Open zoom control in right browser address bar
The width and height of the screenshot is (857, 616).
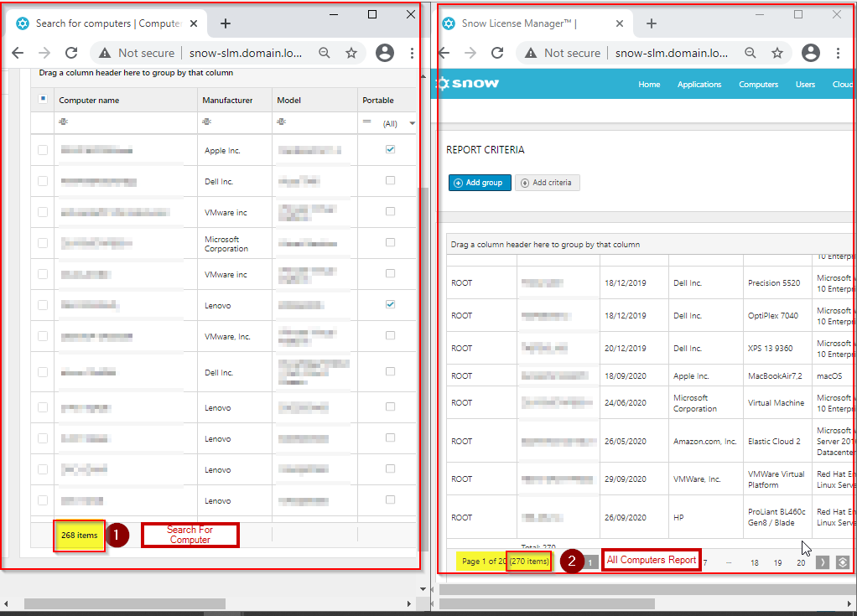coord(751,53)
